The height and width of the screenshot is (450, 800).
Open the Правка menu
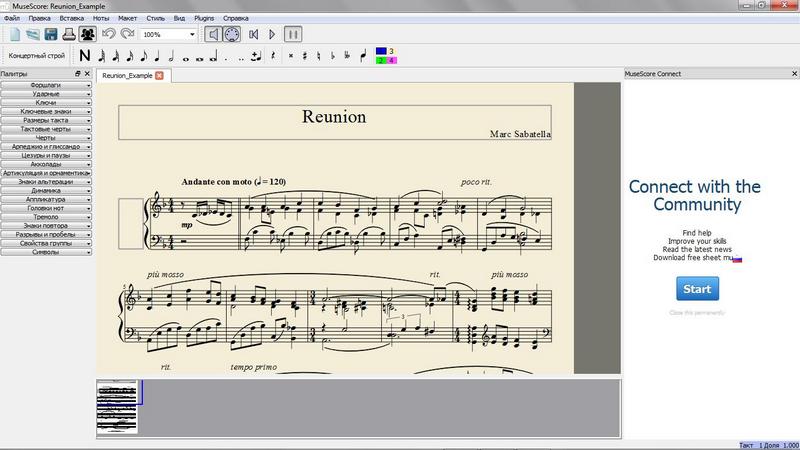pos(40,18)
